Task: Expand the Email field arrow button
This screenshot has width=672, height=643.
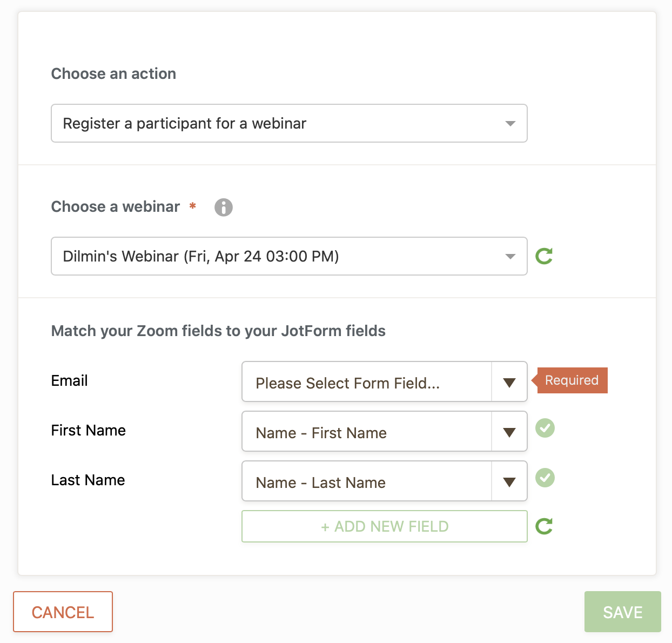Action: pos(509,383)
